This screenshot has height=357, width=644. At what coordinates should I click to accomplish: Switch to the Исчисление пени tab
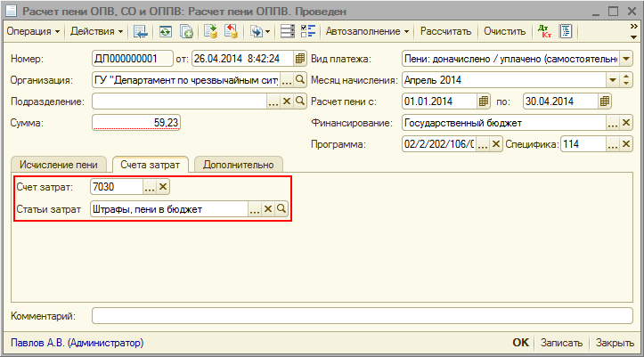click(x=58, y=165)
